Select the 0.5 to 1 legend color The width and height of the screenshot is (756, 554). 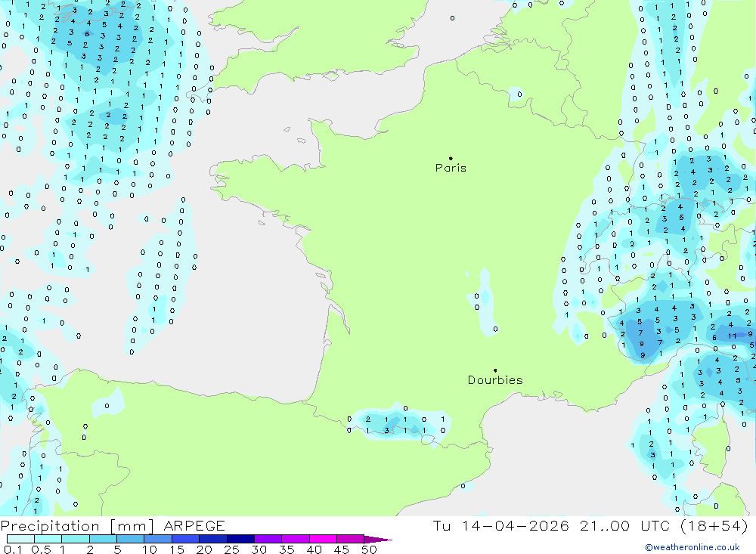click(x=48, y=539)
